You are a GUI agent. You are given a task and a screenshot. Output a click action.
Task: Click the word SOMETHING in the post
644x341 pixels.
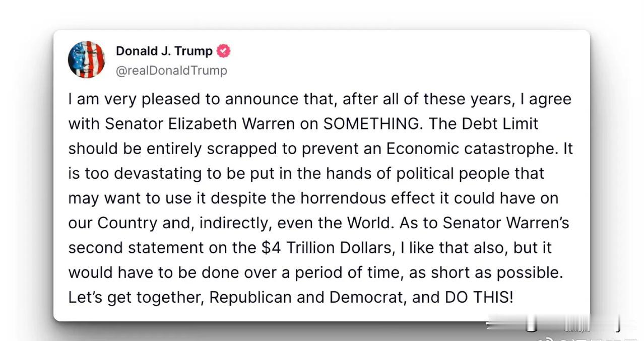coord(371,124)
